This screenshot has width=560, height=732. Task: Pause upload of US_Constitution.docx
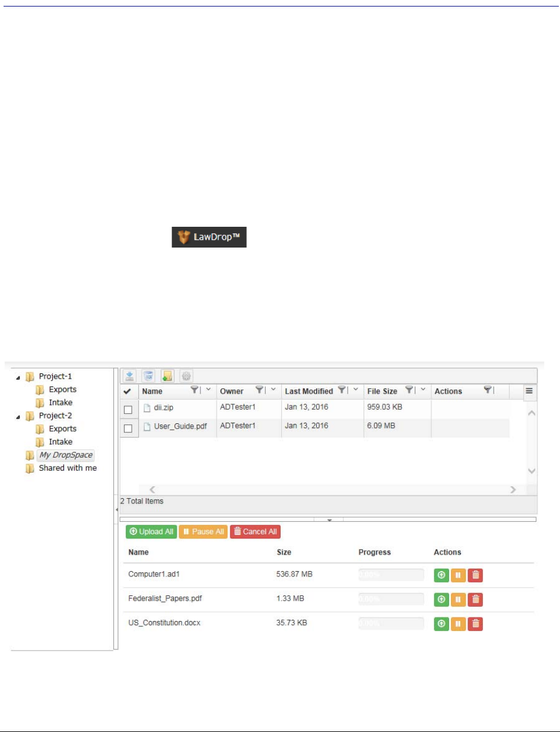458,624
